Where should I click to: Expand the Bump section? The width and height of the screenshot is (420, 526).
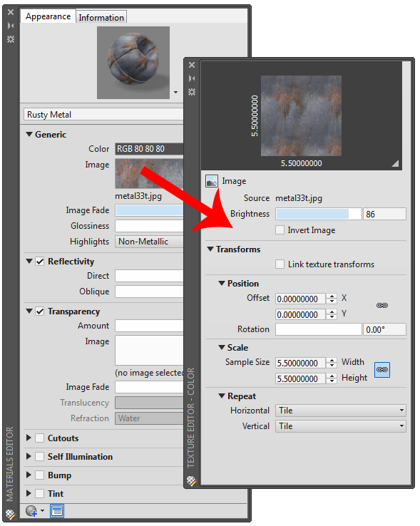(x=29, y=475)
